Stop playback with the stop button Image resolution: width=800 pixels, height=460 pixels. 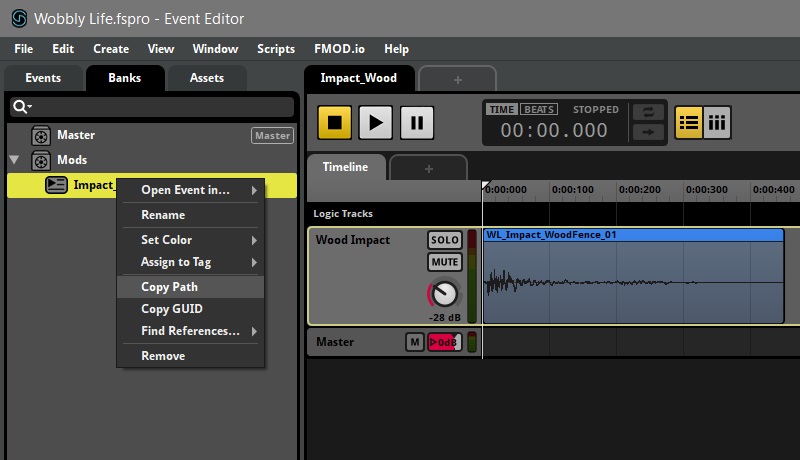335,122
